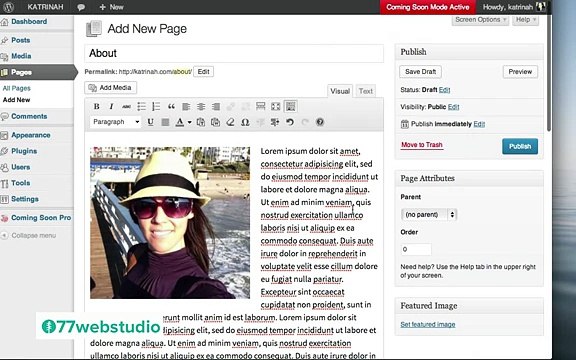Open Comments menu

tap(29, 116)
